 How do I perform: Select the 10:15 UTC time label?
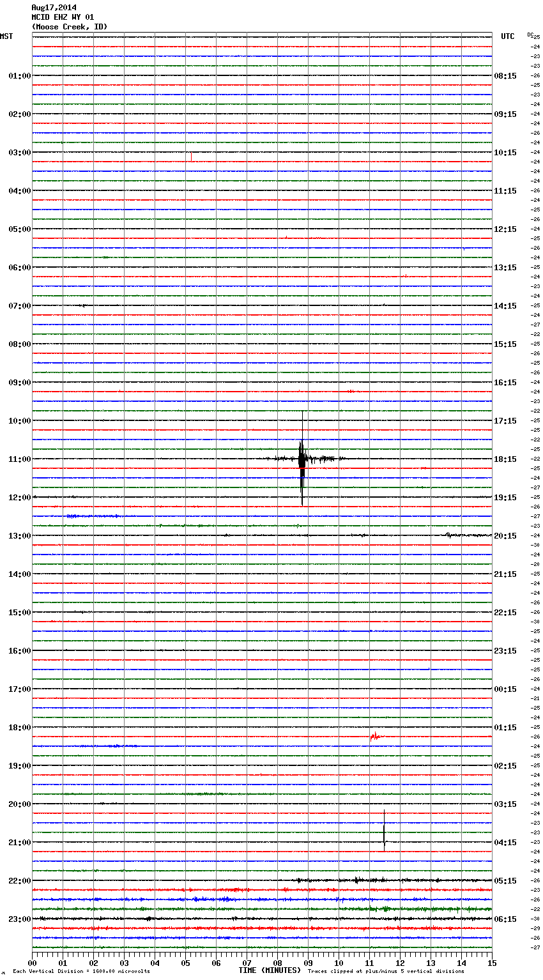coord(505,153)
